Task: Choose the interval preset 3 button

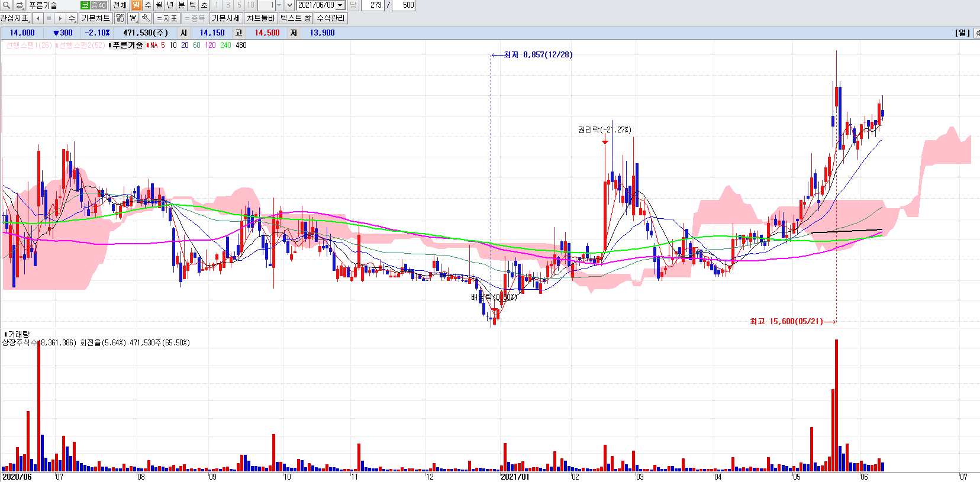Action: [x=228, y=5]
